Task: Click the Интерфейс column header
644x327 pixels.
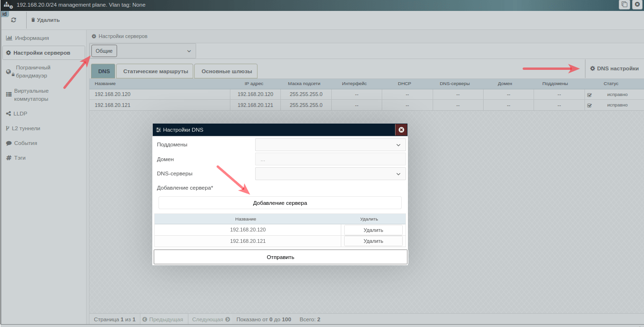Action: pos(354,84)
